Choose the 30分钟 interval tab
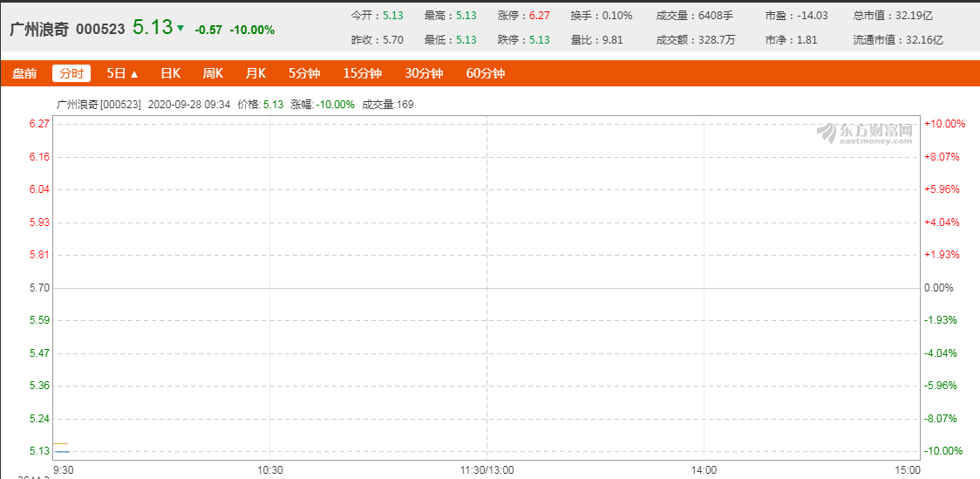980x479 pixels. [424, 74]
